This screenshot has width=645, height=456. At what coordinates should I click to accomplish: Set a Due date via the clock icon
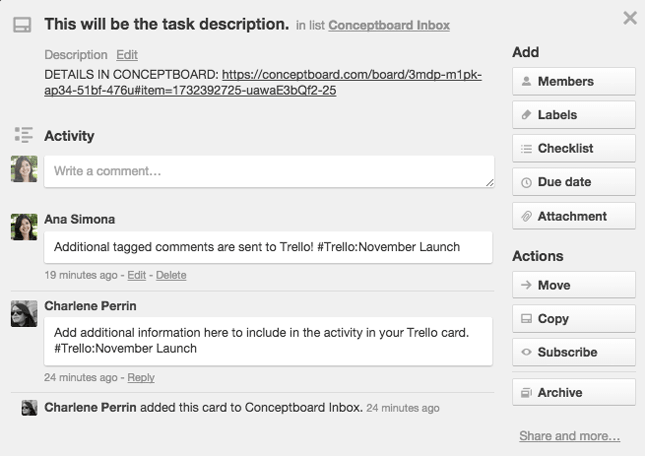click(526, 182)
